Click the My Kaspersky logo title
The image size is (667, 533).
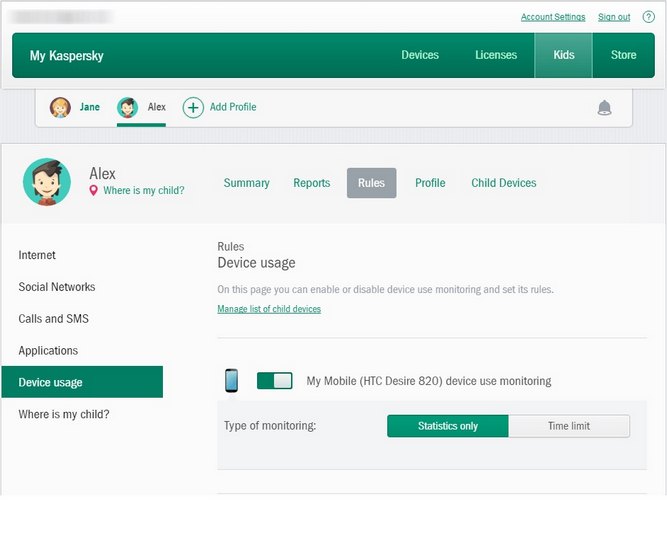(x=66, y=56)
